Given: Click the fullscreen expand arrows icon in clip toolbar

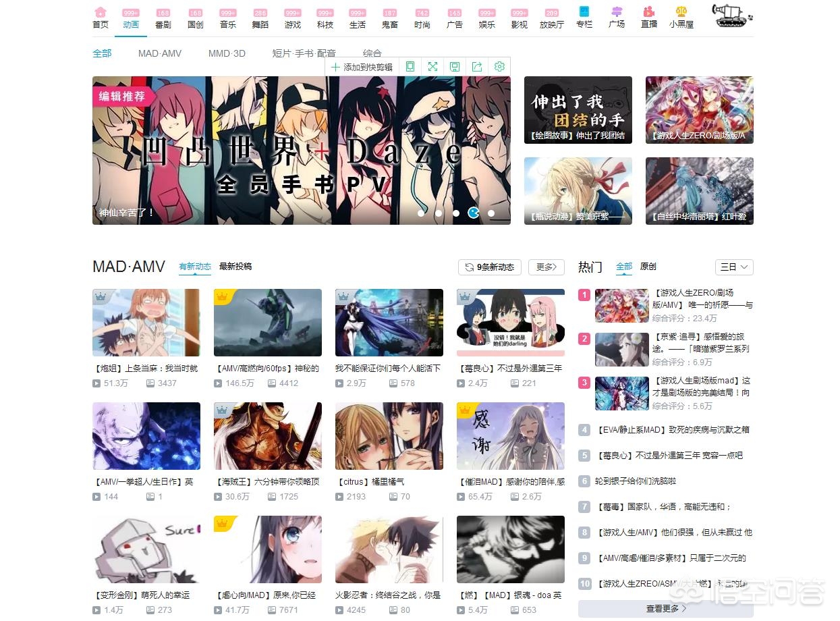Looking at the screenshot, I should pos(432,67).
